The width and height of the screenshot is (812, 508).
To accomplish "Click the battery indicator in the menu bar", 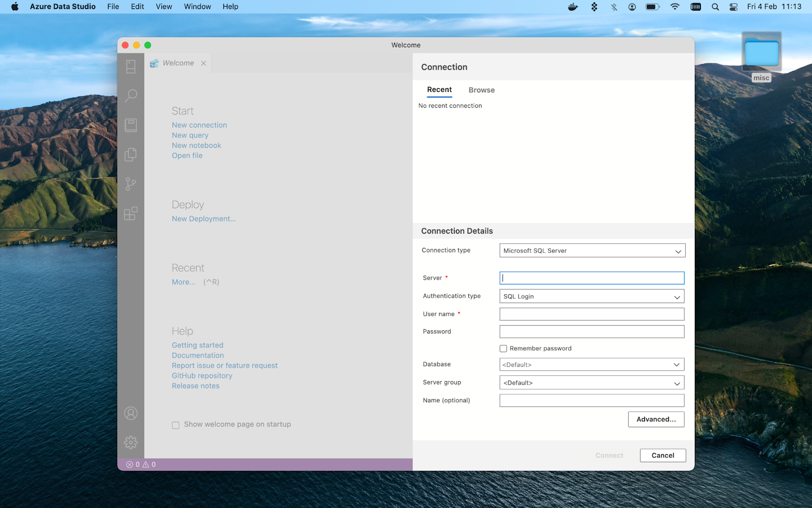I will point(651,7).
